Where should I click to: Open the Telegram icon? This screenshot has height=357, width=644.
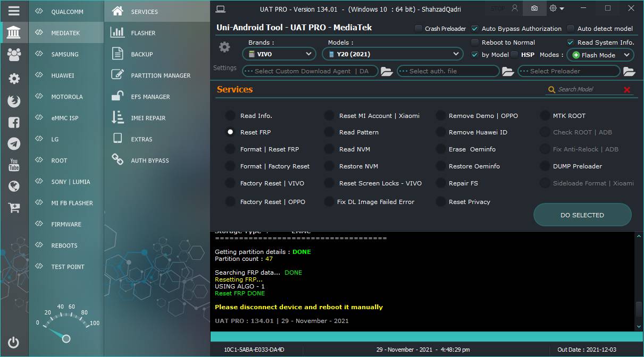tap(14, 143)
